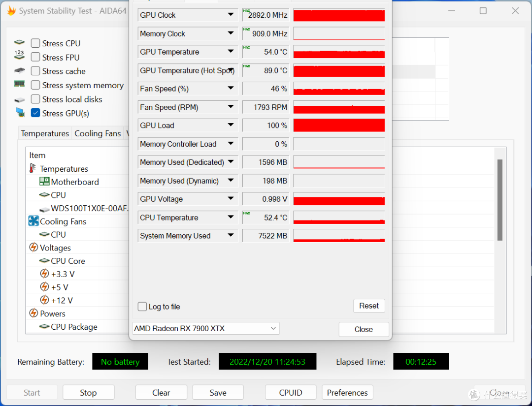Open the Memory Clock sensor dropdown
Image resolution: width=532 pixels, height=406 pixels.
pos(188,33)
